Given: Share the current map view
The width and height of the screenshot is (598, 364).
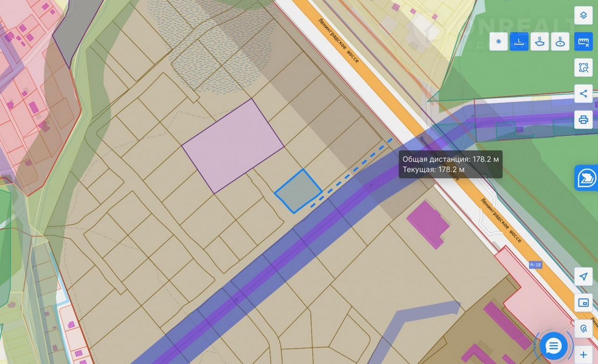Looking at the screenshot, I should 583,94.
